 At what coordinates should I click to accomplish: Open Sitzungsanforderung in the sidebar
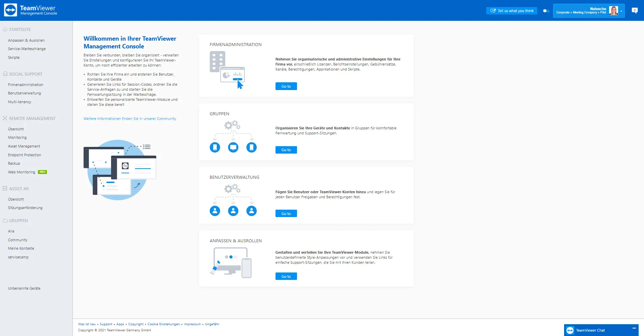[25, 208]
